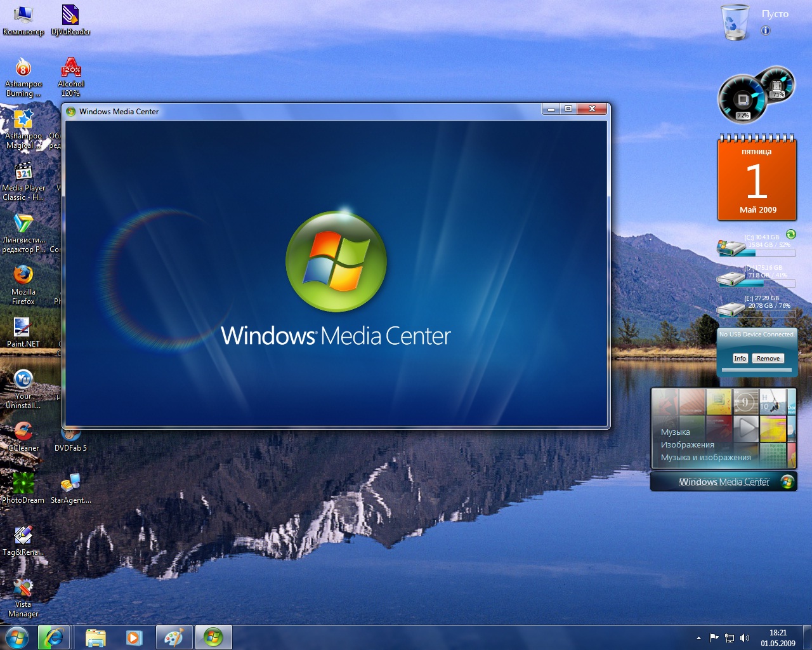The image size is (812, 650).
Task: Select the Vista Manager desktop icon
Action: click(x=23, y=597)
